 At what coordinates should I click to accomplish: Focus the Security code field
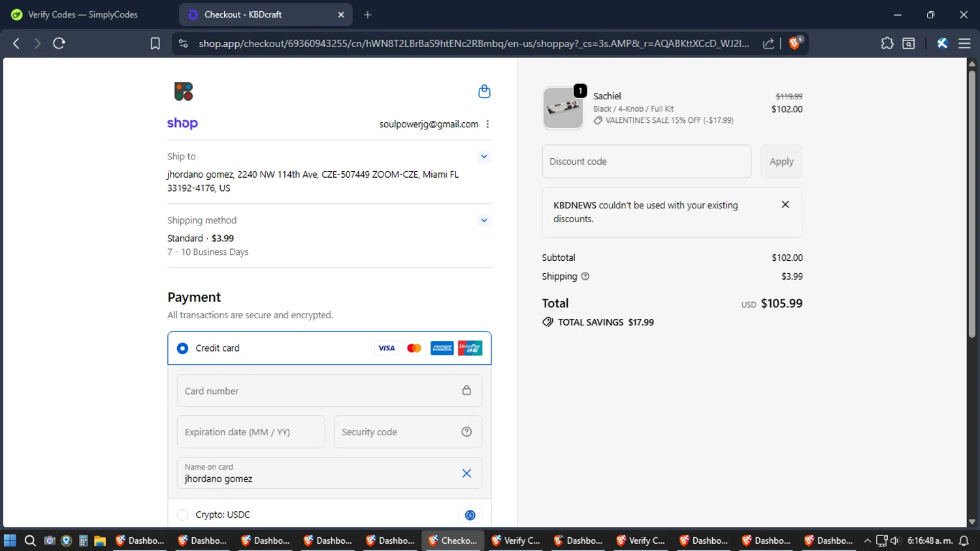(x=408, y=432)
